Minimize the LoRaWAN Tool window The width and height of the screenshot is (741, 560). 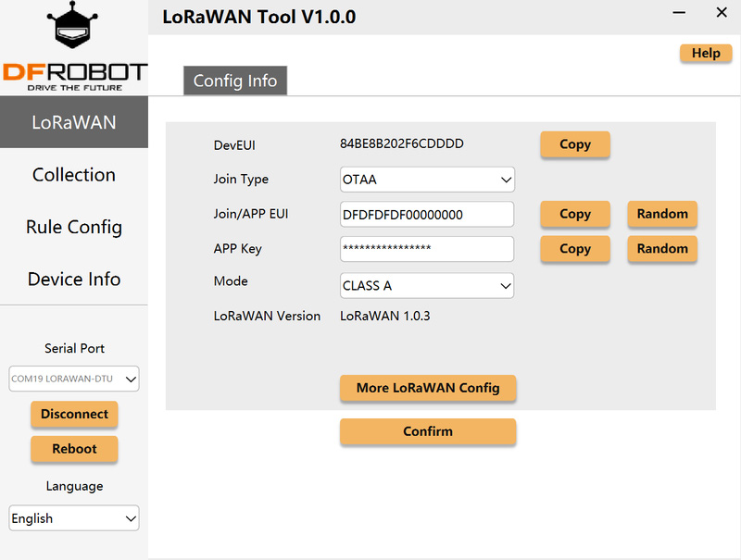(x=679, y=13)
